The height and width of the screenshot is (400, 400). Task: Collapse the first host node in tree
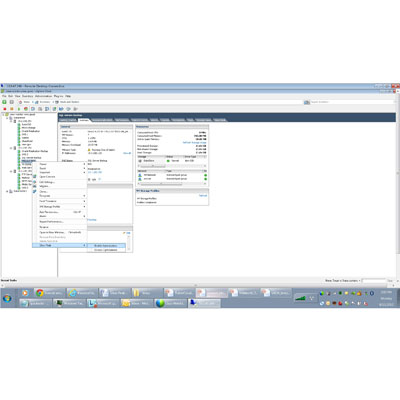(11, 121)
